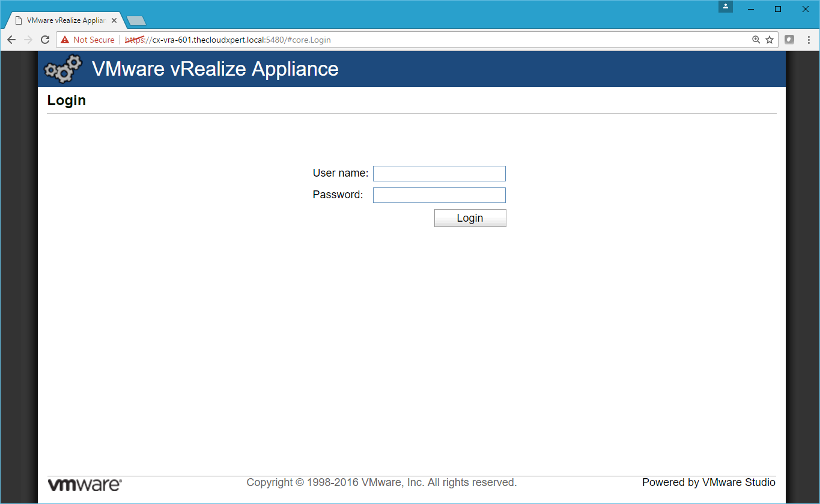Open a new browser tab
Viewport: 820px width, 504px height.
(136, 21)
